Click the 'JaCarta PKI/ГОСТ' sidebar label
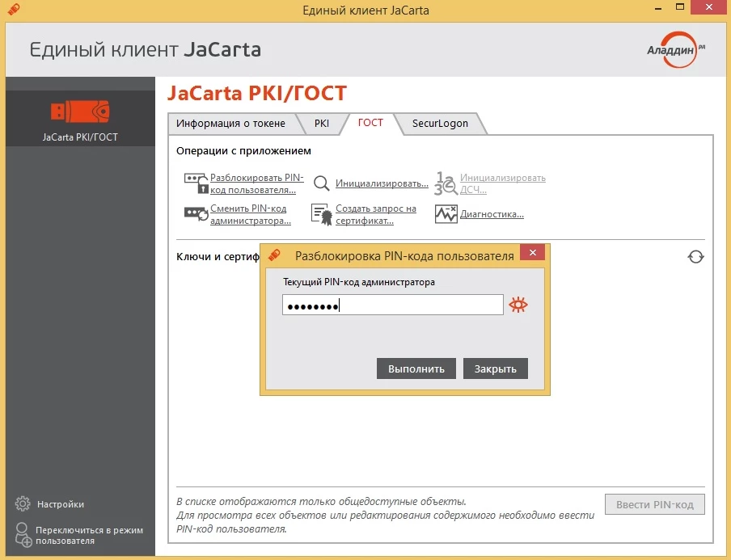The width and height of the screenshot is (731, 560). 80,137
